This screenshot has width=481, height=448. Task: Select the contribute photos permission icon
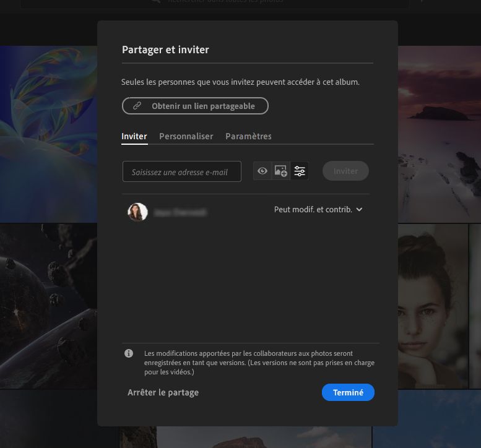tap(280, 171)
